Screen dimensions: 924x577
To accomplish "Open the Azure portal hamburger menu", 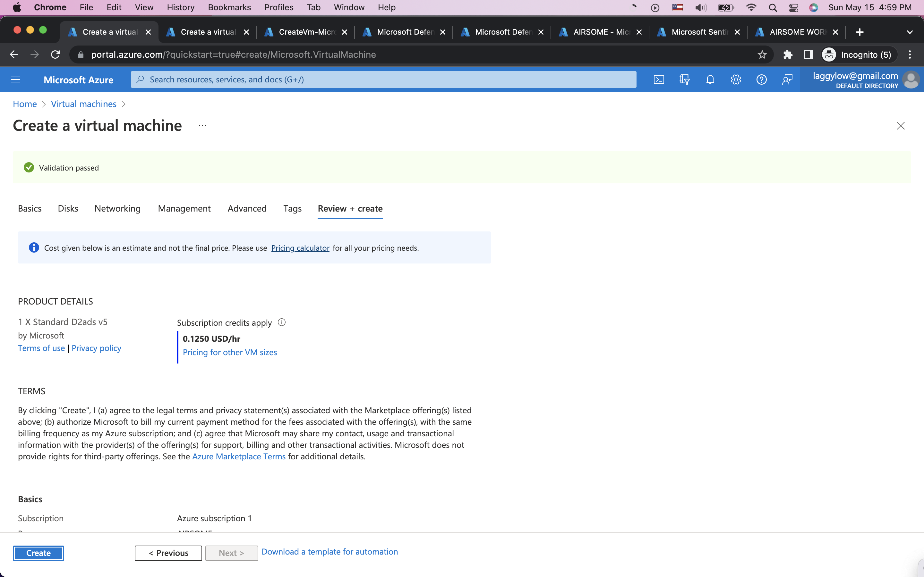I will pos(15,79).
